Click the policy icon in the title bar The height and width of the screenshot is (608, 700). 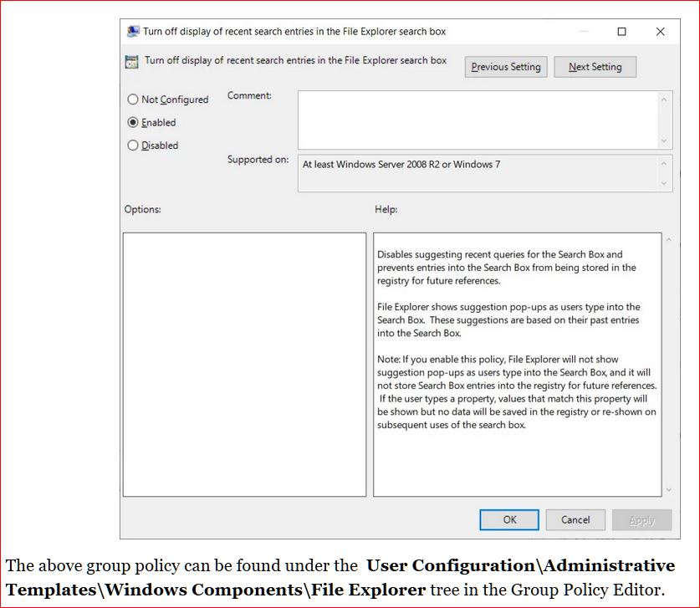tap(132, 32)
